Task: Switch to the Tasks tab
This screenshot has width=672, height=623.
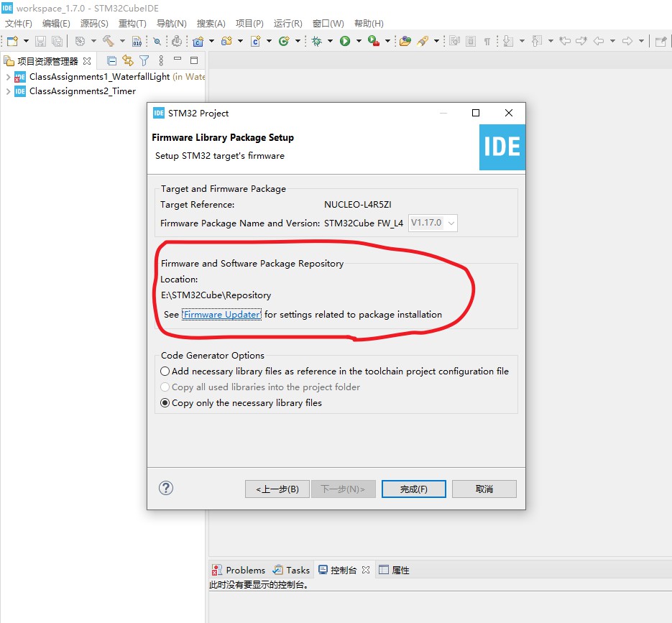Action: pyautogui.click(x=291, y=570)
